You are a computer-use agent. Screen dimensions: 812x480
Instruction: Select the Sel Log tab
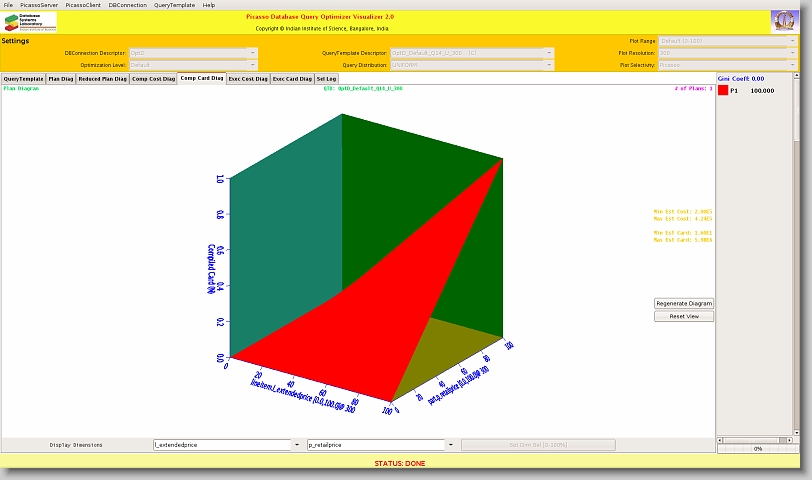click(x=327, y=78)
